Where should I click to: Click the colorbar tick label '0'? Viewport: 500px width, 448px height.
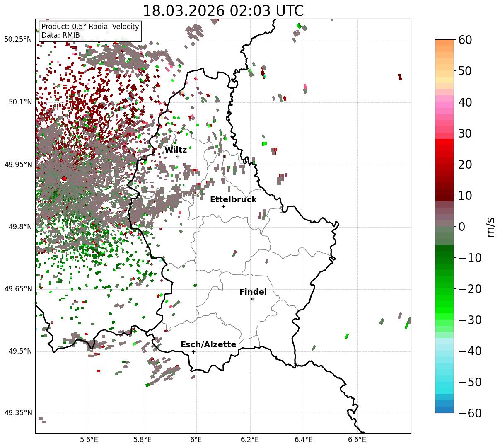point(462,226)
